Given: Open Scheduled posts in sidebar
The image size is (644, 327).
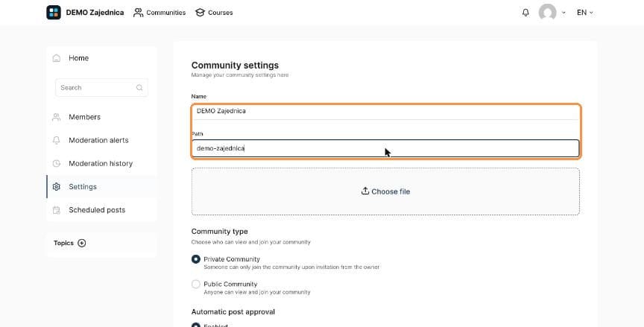Looking at the screenshot, I should [101, 210].
